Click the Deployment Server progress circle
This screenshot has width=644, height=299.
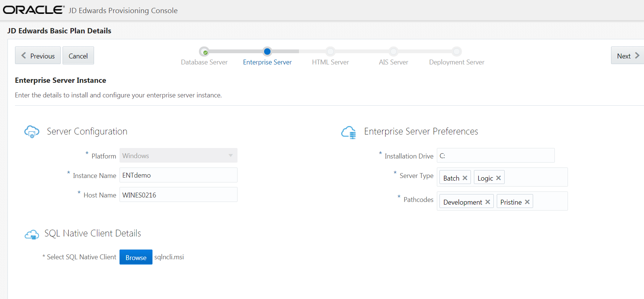457,51
